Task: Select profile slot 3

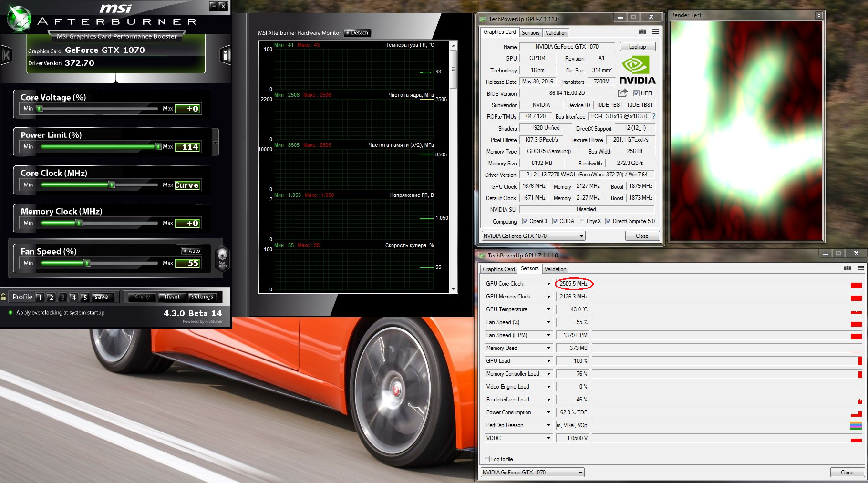Action: [62, 297]
